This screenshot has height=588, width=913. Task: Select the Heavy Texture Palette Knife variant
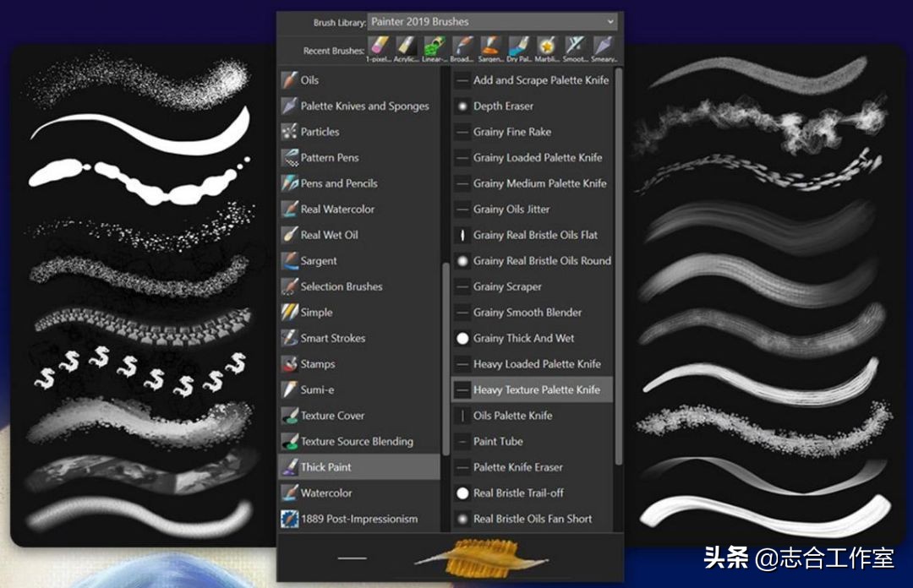pos(531,389)
